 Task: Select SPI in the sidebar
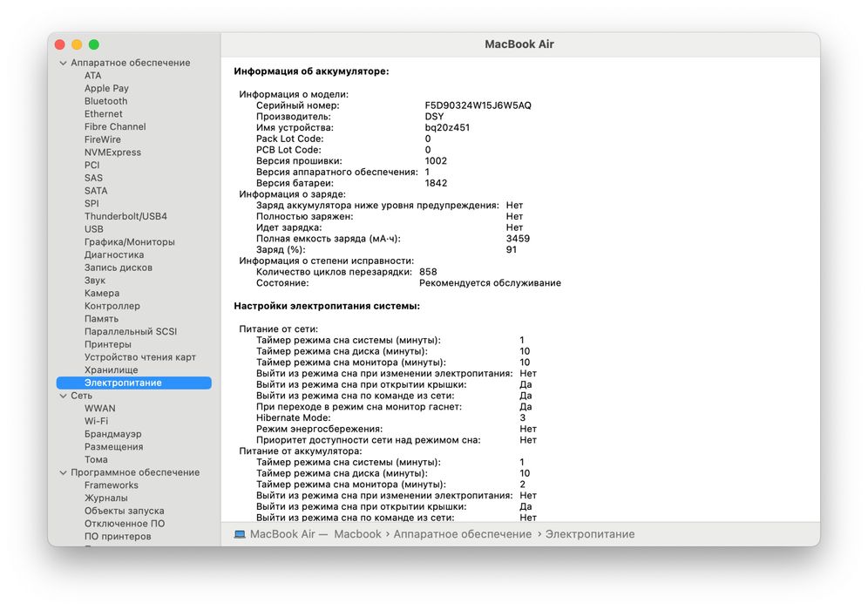(x=92, y=203)
